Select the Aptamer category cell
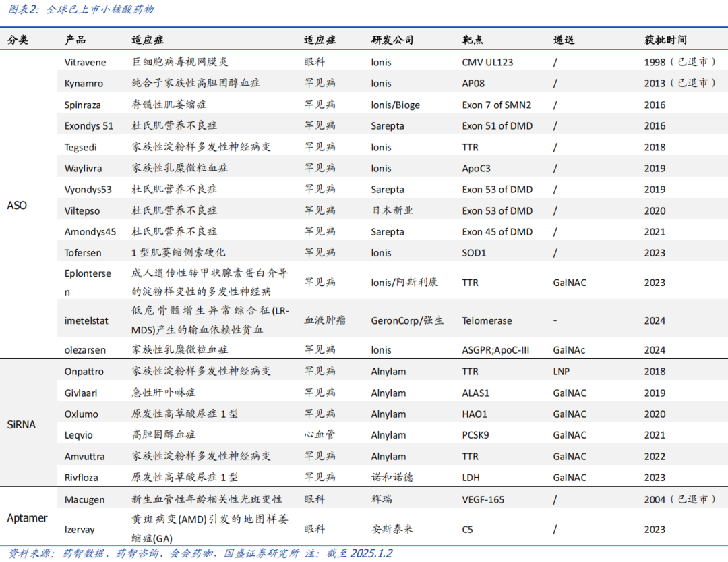The width and height of the screenshot is (728, 562). coord(28,518)
